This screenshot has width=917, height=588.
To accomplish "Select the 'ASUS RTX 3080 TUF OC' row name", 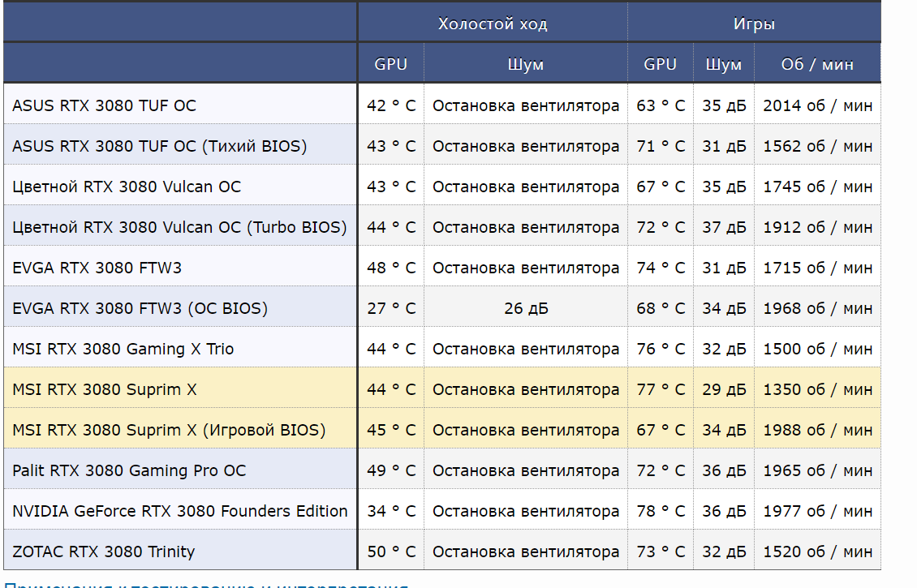I will [104, 105].
